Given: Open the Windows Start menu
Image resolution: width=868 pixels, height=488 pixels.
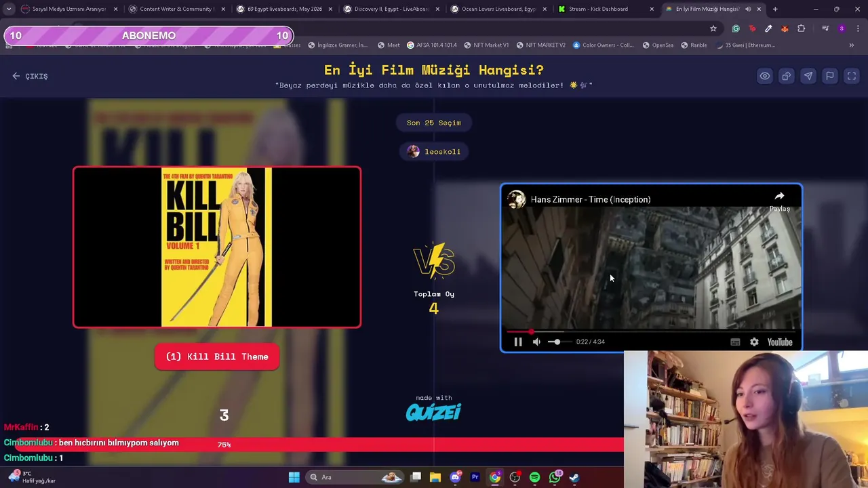Looking at the screenshot, I should click(x=294, y=477).
